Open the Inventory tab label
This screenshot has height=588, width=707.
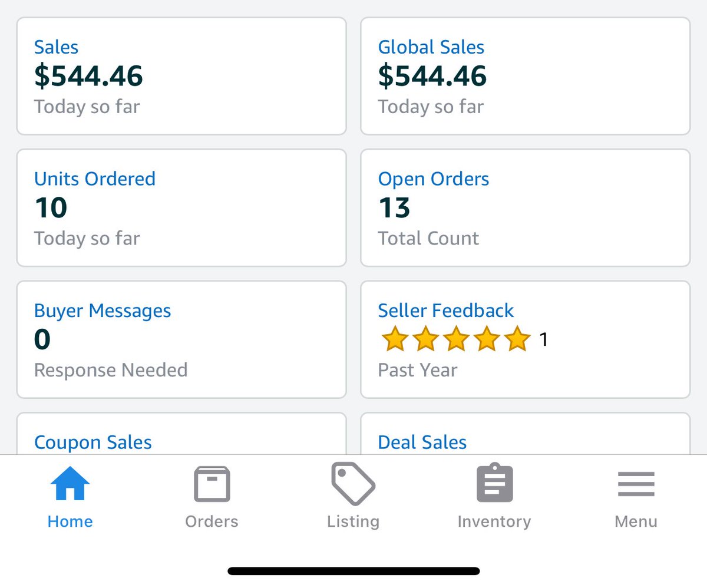coord(494,521)
